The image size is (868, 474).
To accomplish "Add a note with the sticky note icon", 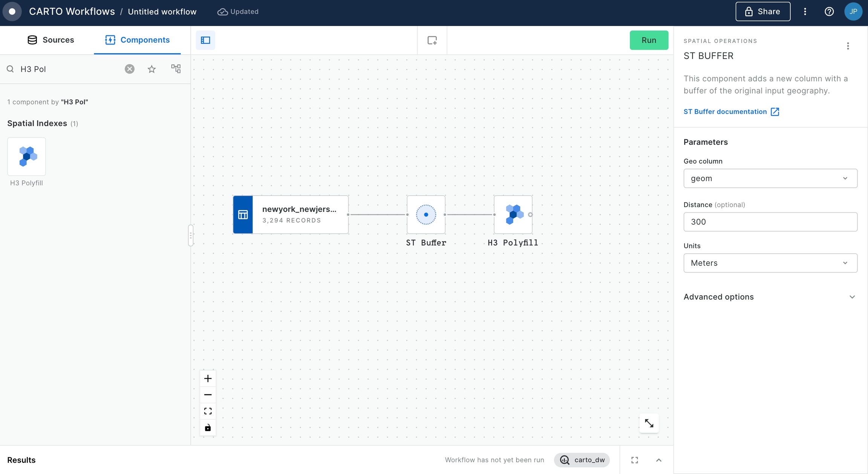I will pyautogui.click(x=432, y=40).
